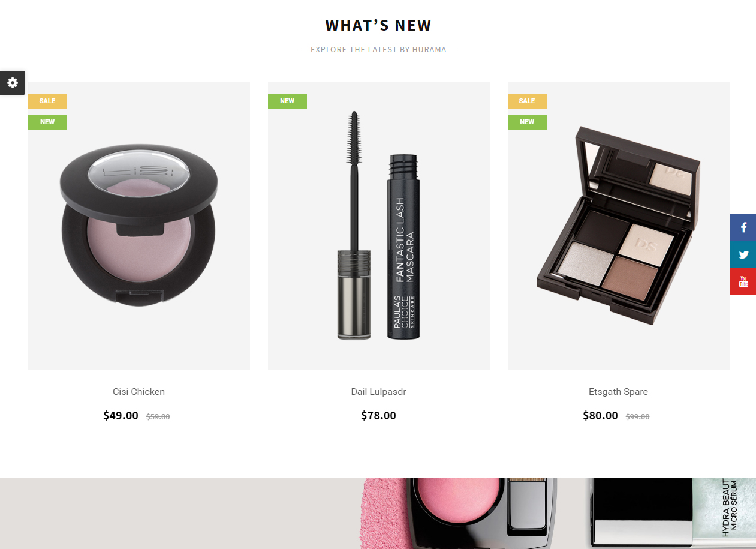
Task: Click the $78.00 price of Dail Lulpasdr
Action: pos(378,416)
